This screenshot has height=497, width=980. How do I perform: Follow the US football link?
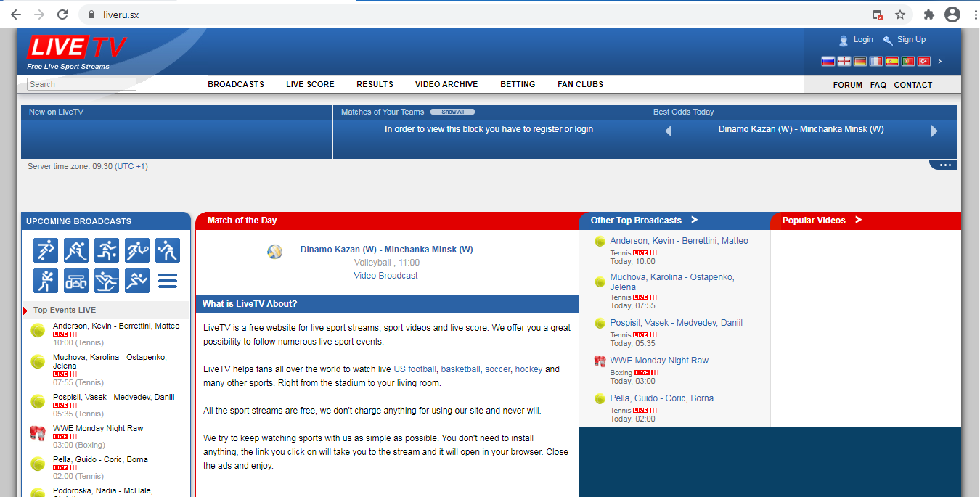point(415,369)
